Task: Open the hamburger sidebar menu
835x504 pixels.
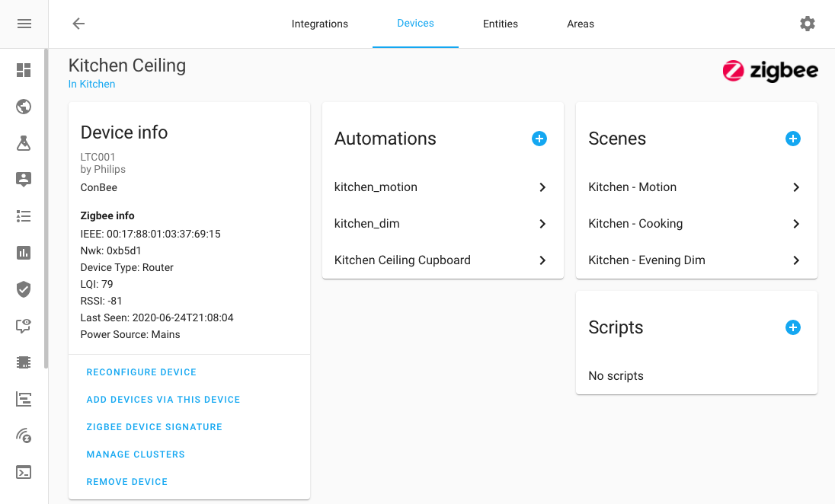Action: [x=24, y=24]
